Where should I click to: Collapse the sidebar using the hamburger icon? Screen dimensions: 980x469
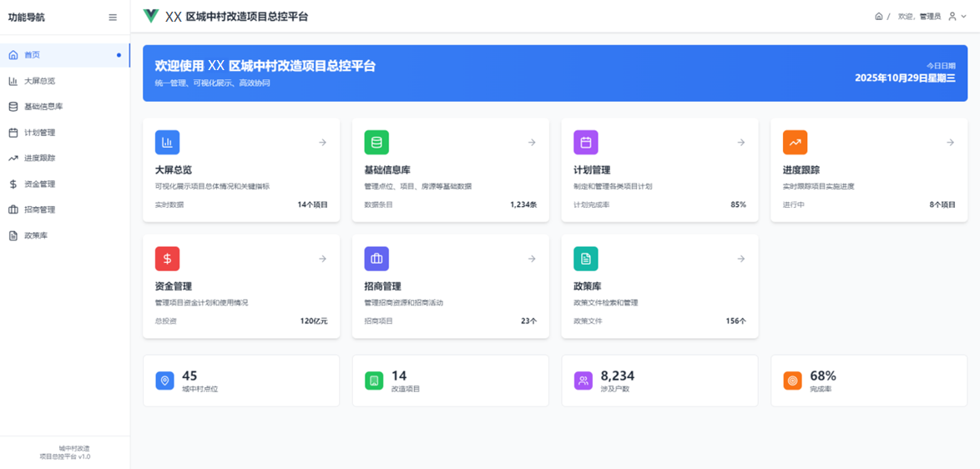tap(113, 18)
